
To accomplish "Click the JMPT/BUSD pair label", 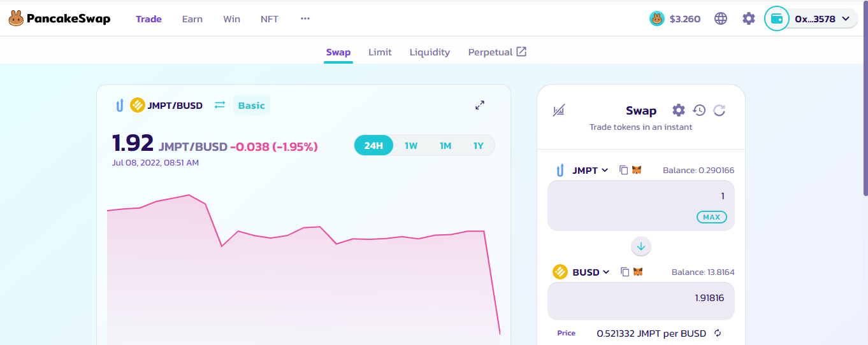I will [x=175, y=105].
